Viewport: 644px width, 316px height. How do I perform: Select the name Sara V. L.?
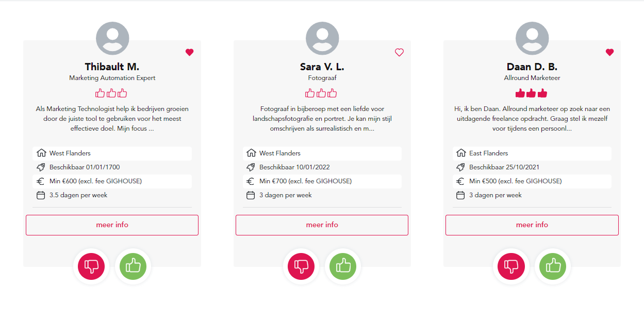coord(322,67)
